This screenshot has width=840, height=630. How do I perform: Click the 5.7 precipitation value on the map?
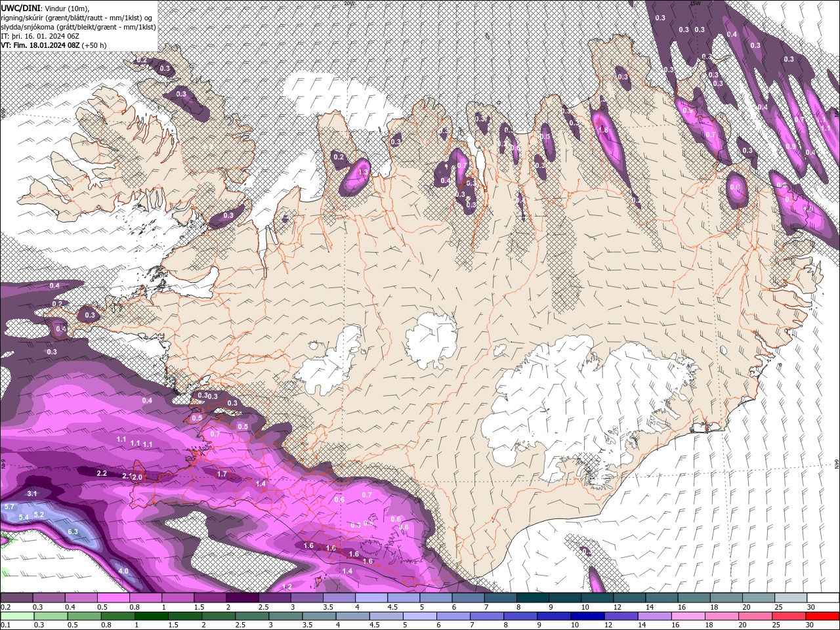click(9, 507)
